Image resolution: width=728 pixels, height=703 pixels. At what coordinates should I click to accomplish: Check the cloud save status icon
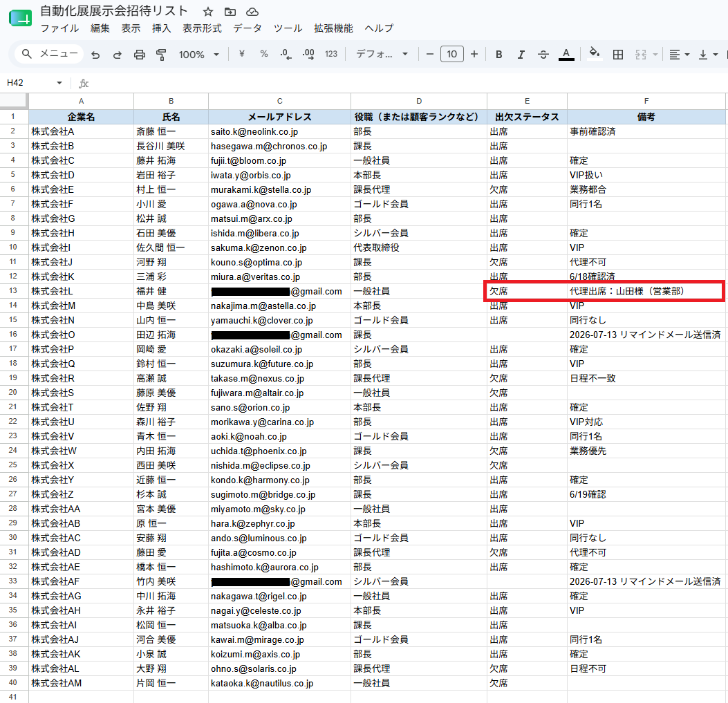pyautogui.click(x=252, y=12)
